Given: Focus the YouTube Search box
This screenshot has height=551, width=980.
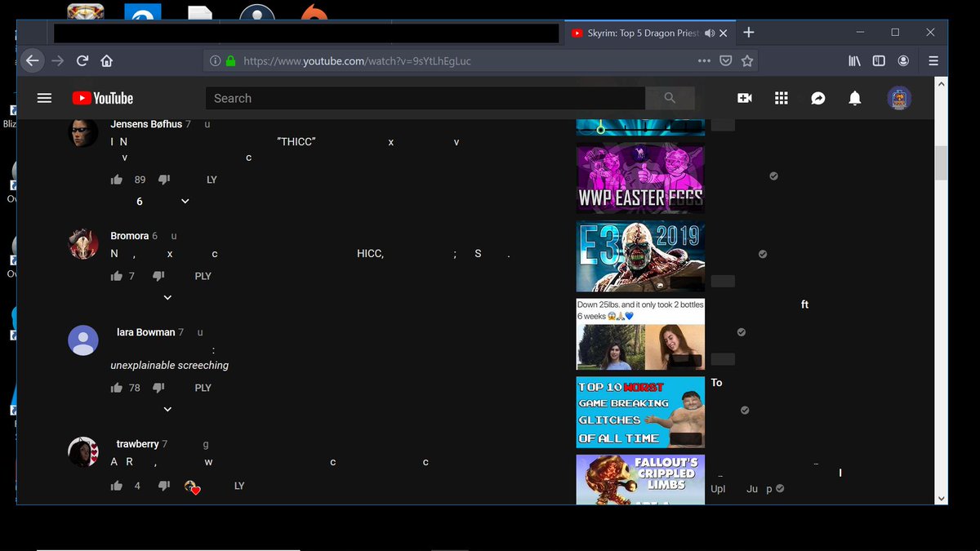Looking at the screenshot, I should click(x=425, y=98).
